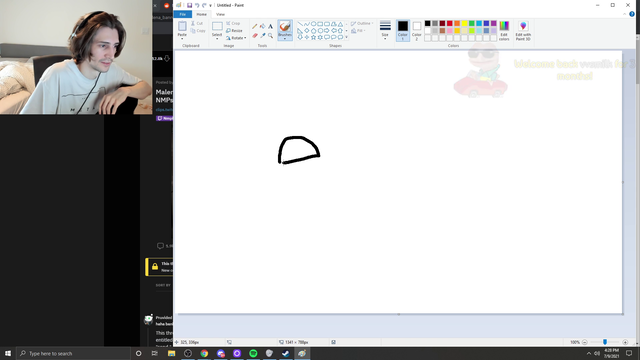Click the Copy button
This screenshot has width=640, height=360.
click(198, 31)
